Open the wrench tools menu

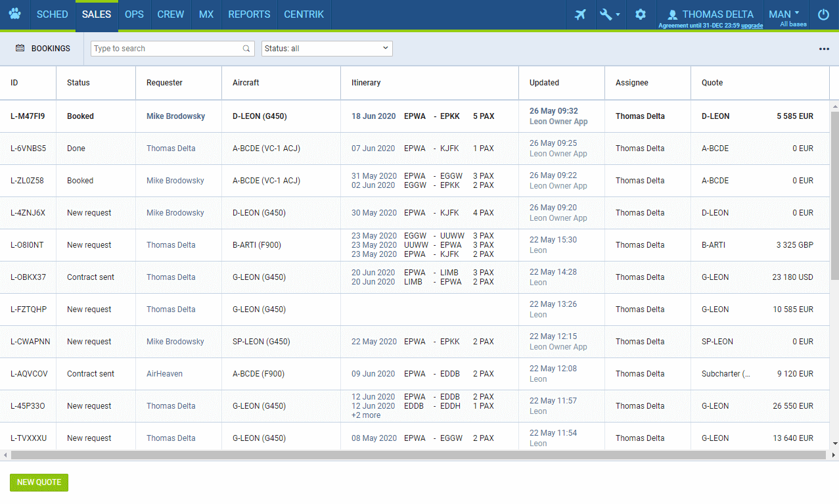point(609,14)
